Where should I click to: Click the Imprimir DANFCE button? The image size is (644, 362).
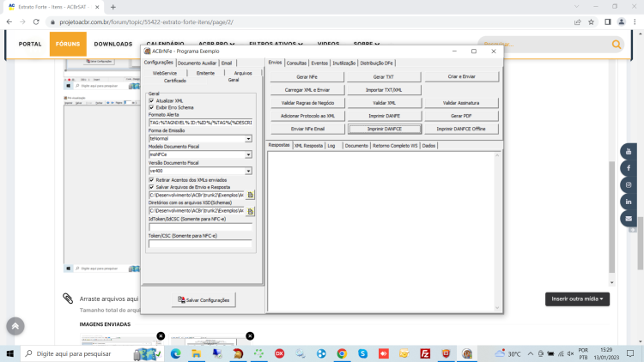[x=384, y=129]
